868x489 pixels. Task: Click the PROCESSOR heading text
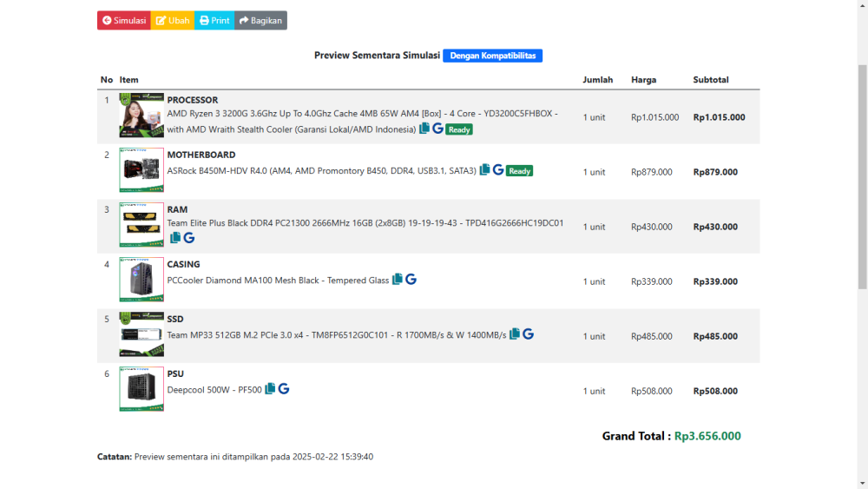[x=193, y=100]
